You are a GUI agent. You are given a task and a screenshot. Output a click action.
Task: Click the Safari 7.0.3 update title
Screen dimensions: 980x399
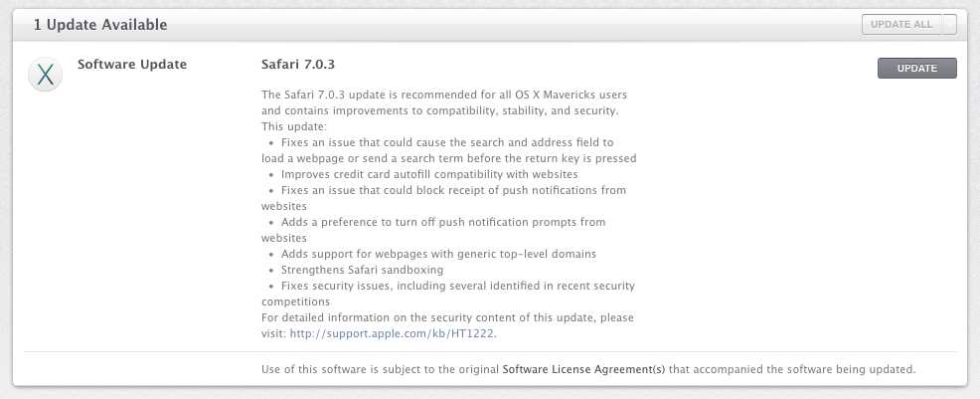click(294, 65)
